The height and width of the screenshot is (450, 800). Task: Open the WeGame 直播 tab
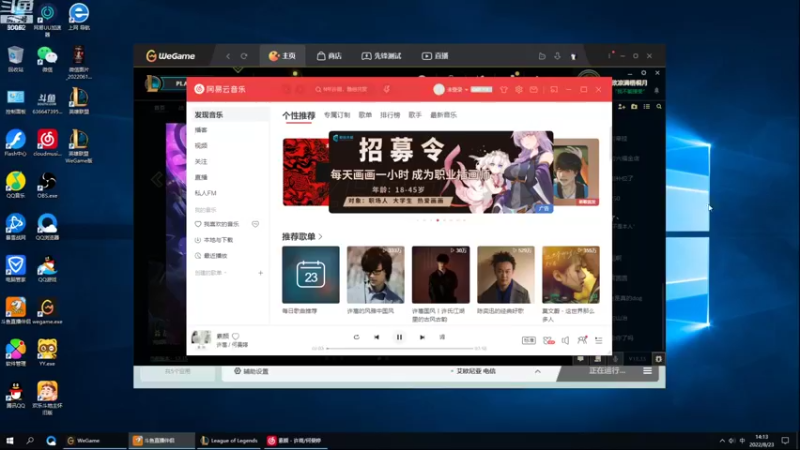[435, 56]
